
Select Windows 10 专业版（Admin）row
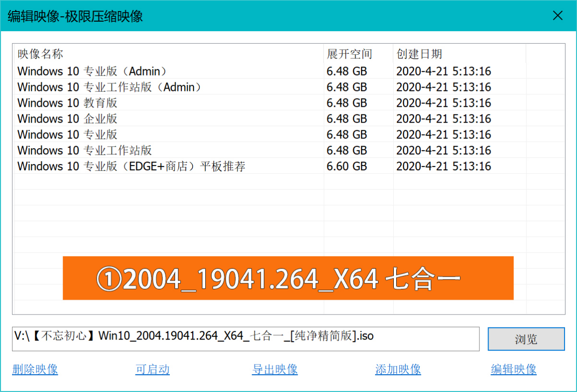tap(92, 72)
